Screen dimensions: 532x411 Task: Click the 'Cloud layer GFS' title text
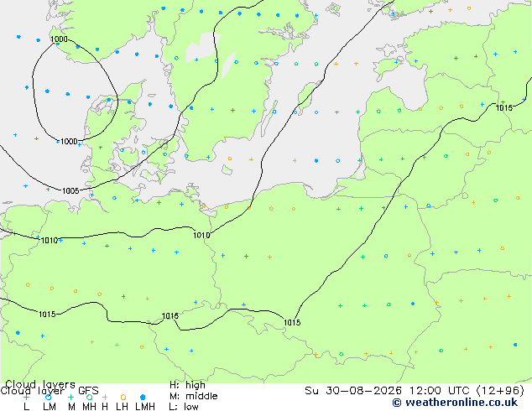point(50,391)
